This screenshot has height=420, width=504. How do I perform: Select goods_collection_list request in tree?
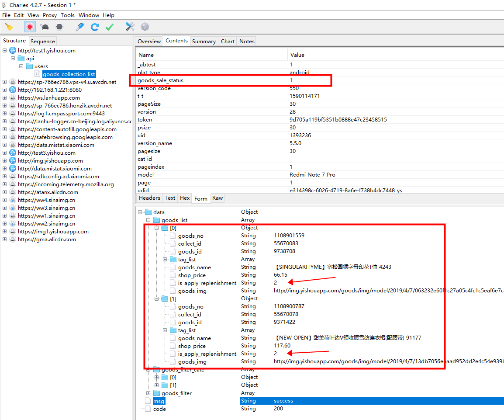click(x=69, y=74)
